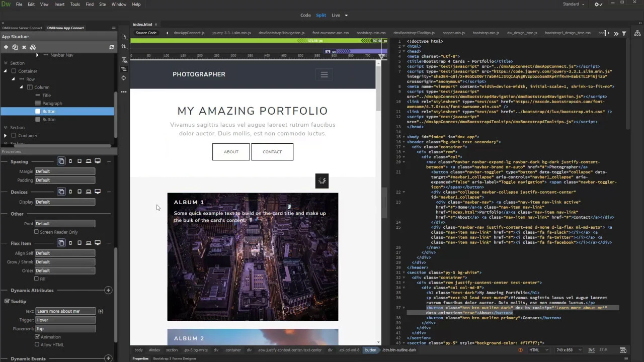Select the Title item in App Structure
The width and height of the screenshot is (644, 362).
tap(46, 95)
